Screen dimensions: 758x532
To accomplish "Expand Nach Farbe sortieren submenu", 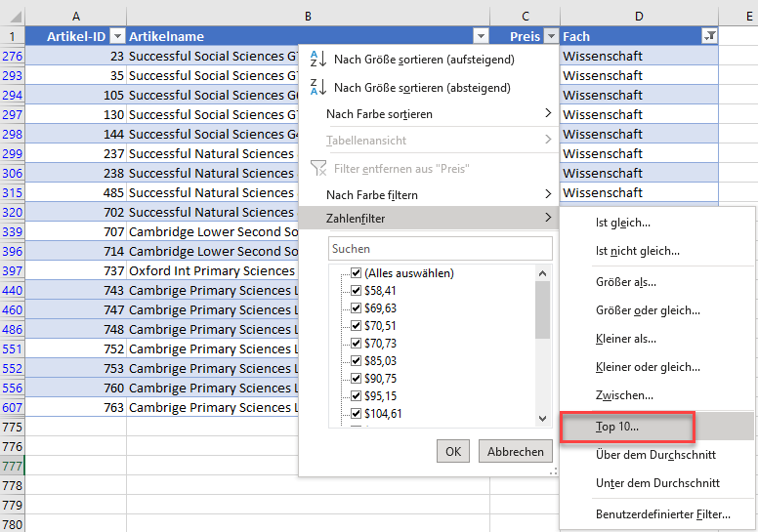I will [x=428, y=114].
